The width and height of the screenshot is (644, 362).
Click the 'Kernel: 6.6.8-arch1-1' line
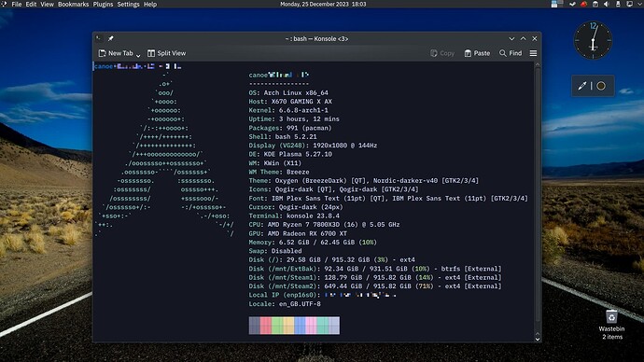click(288, 110)
